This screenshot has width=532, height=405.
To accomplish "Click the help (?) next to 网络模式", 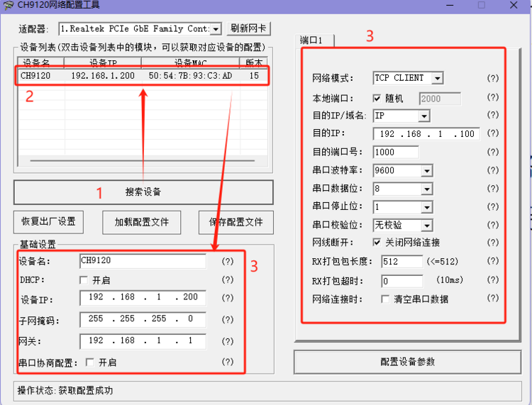I will (x=493, y=78).
